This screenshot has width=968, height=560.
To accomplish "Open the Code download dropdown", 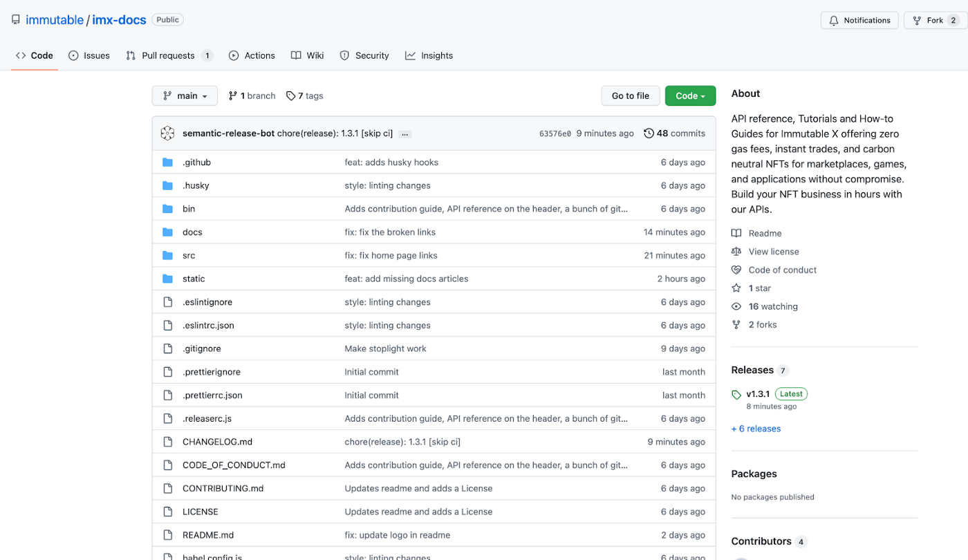I will click(690, 95).
